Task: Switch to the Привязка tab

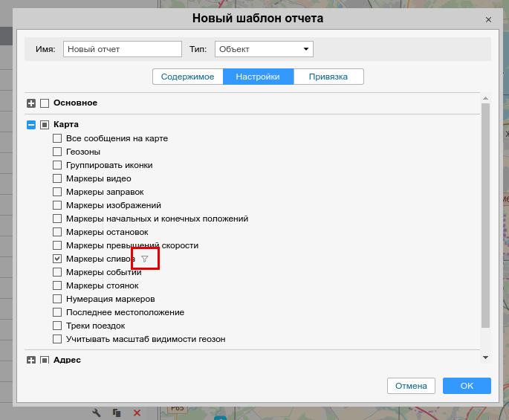Action: (328, 77)
